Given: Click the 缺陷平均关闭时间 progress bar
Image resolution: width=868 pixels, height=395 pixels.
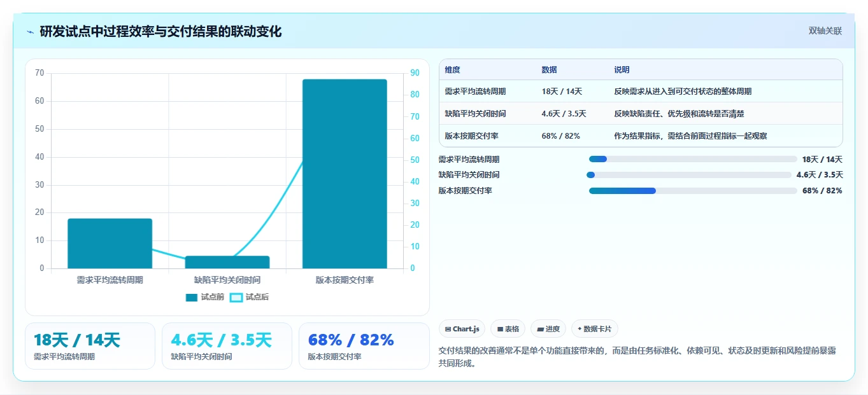Looking at the screenshot, I should click(689, 175).
